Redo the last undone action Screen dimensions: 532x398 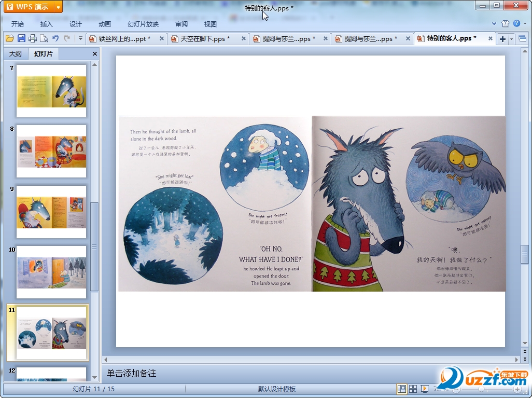(x=67, y=38)
